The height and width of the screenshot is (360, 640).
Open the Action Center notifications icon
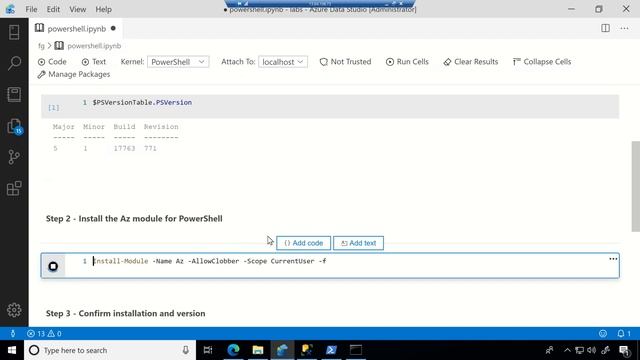pos(624,350)
